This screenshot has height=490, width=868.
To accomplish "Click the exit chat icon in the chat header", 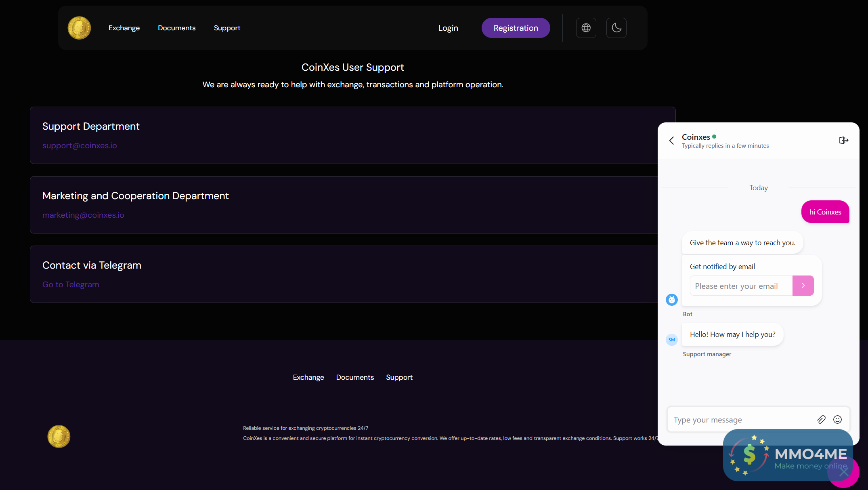I will click(x=843, y=140).
